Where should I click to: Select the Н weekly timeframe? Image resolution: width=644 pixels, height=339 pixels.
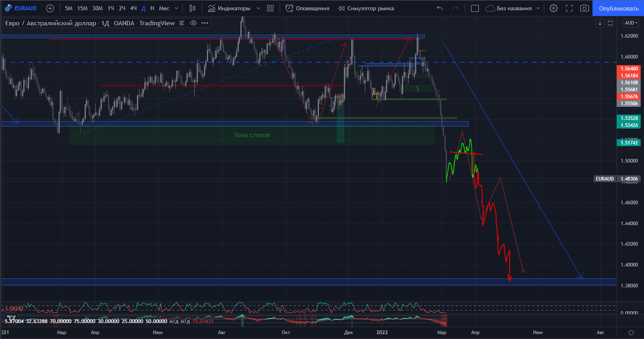[152, 8]
